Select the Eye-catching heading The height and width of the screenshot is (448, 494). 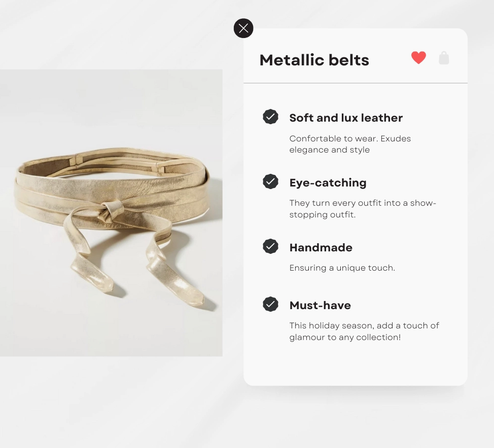point(328,182)
